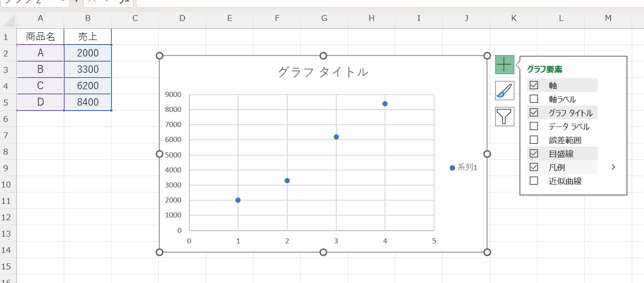Viewport: 644px width, 283px height.
Task: Click the bottom-center chart resize handle
Action: tap(323, 252)
